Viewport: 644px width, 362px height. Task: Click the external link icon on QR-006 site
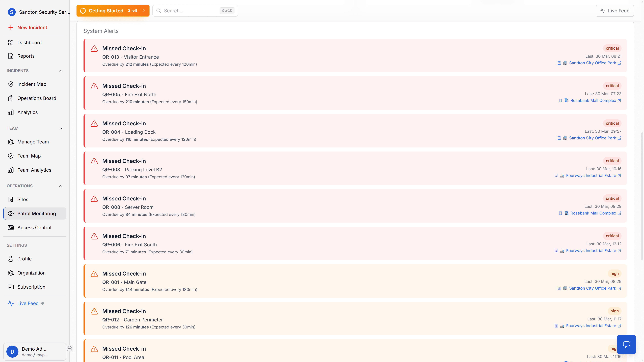(619, 251)
